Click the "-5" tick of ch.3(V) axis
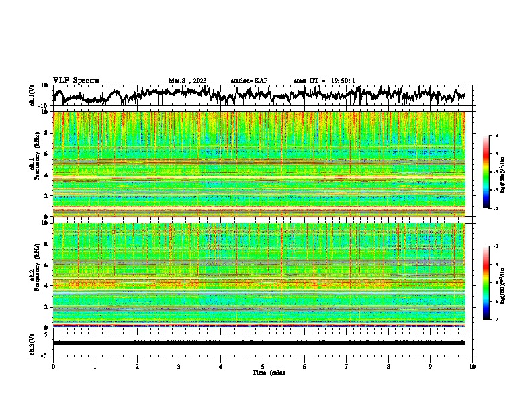Viewport: 532px width, 411px height. pos(44,355)
